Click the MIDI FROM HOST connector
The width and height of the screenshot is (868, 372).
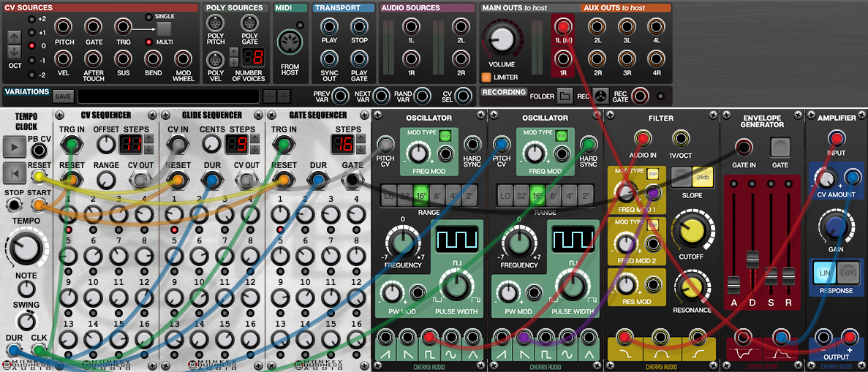pos(289,42)
